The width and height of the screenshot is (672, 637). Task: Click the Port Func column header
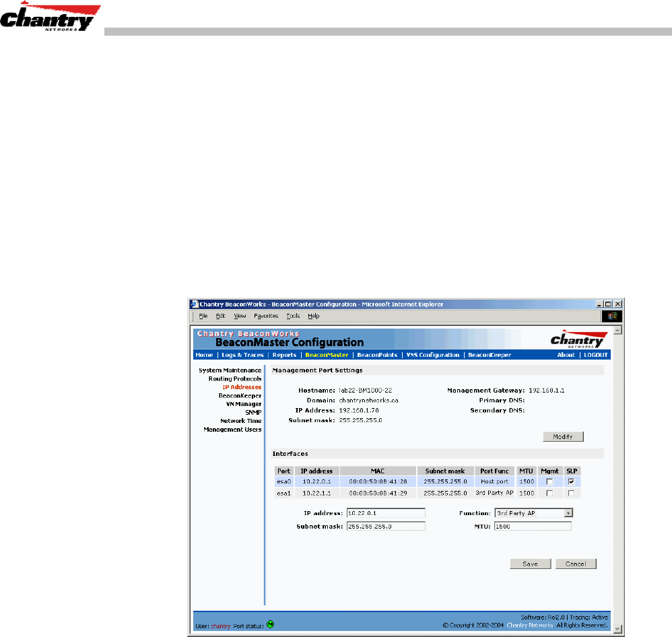pyautogui.click(x=494, y=471)
